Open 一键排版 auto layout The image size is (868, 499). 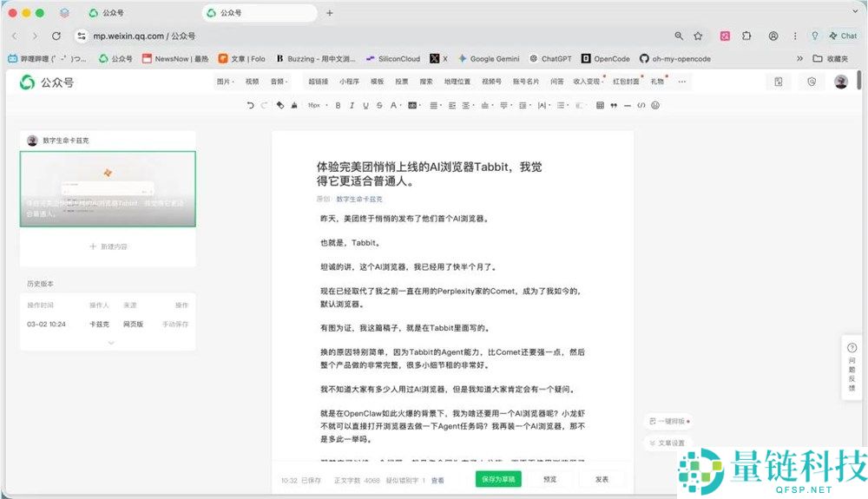(x=669, y=421)
